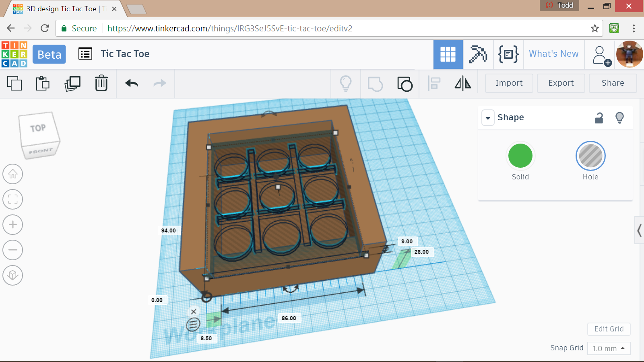Dismiss the ruler with X icon
This screenshot has width=644, height=362.
194,311
